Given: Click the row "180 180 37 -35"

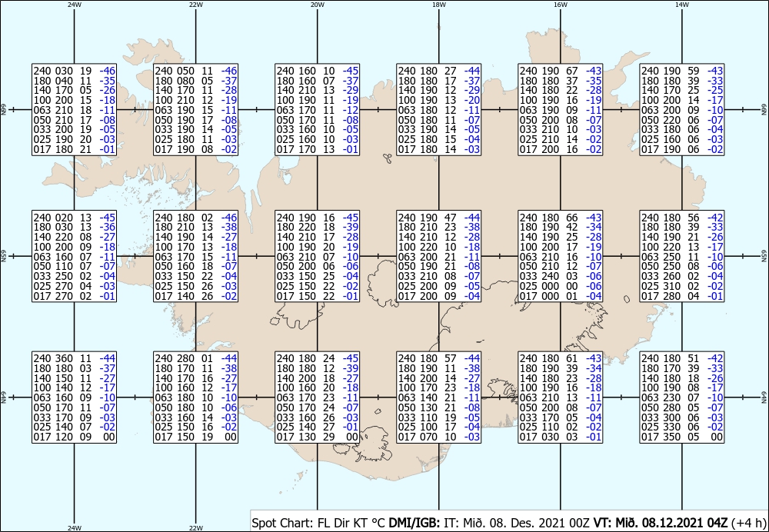Looking at the screenshot, I should click(561, 81).
